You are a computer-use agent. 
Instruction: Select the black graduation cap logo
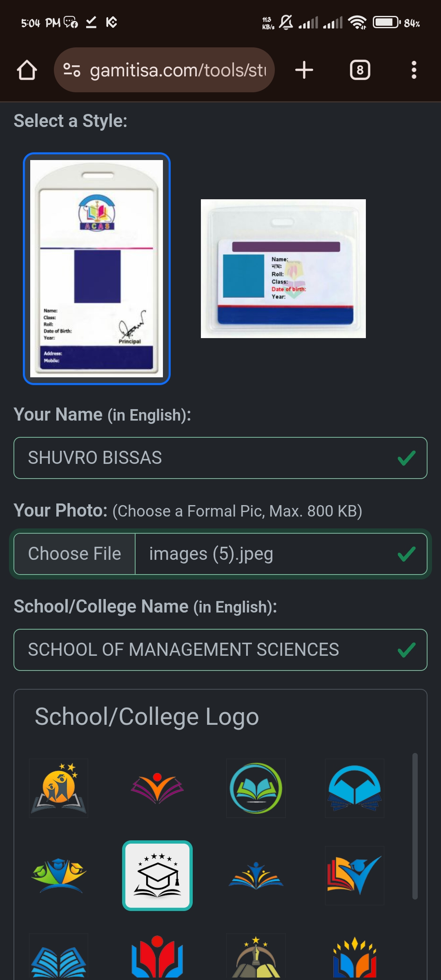click(x=157, y=875)
